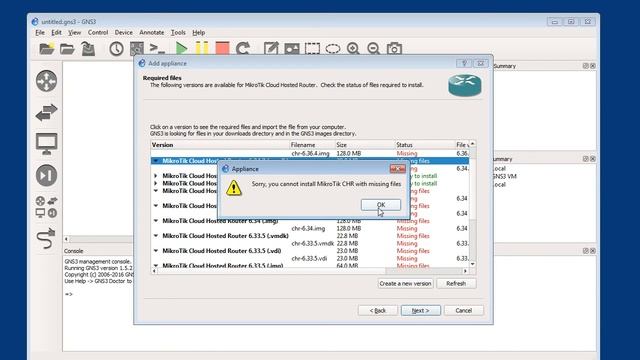640x360 pixels.
Task: Select the insert picture icon
Action: pos(292,49)
